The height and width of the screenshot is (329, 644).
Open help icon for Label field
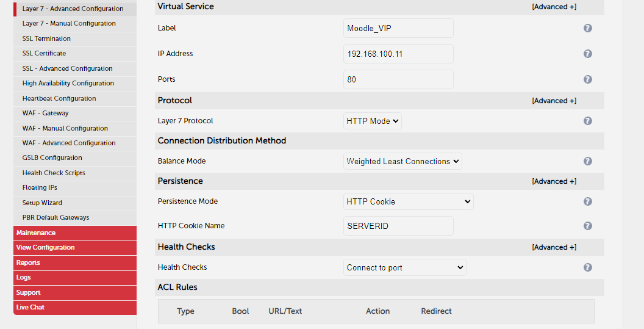tap(588, 28)
